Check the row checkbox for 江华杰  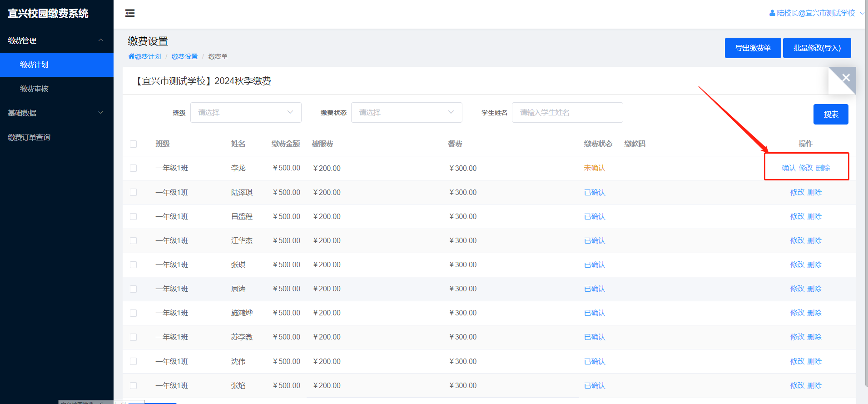click(133, 240)
